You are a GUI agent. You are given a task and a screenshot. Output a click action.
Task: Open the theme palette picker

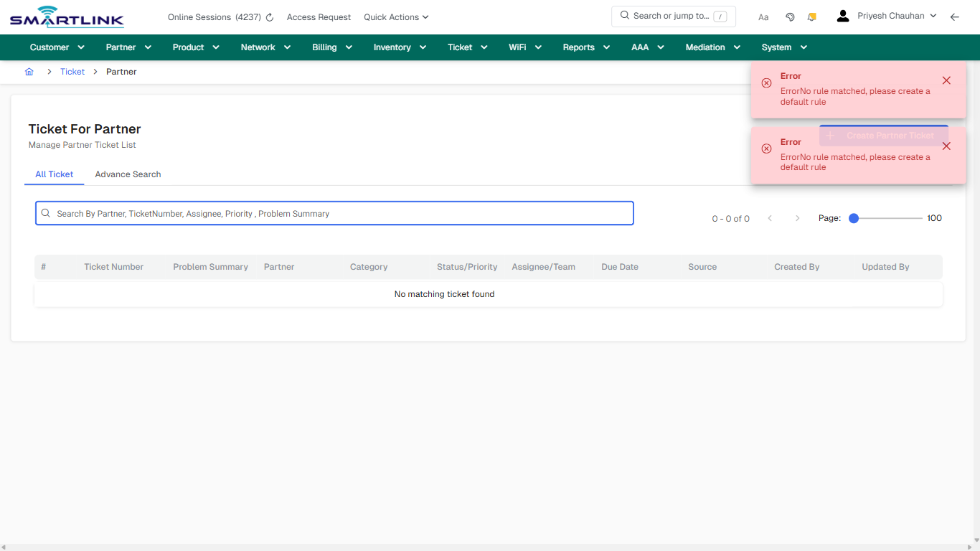pos(790,16)
